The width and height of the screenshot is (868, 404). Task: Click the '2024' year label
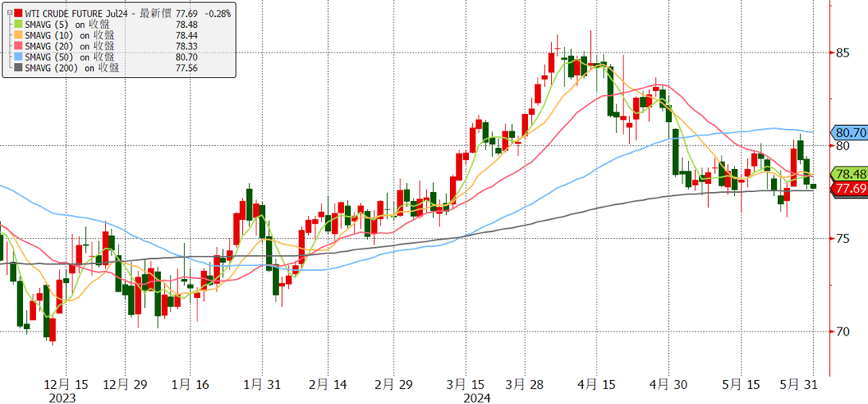[x=477, y=398]
